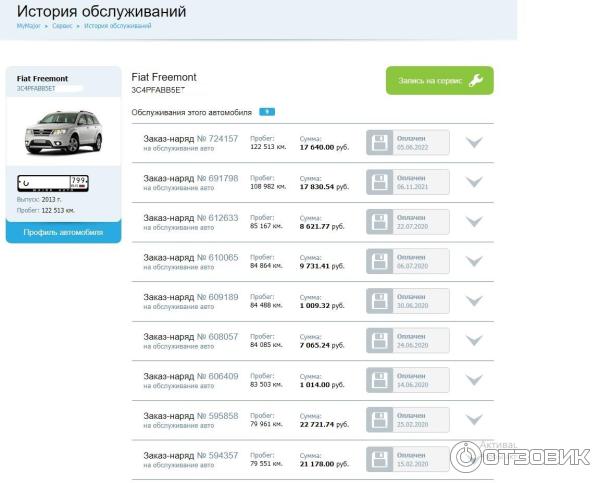Viewport: 600px width, 483px height.
Task: Expand order 612633 details arrow
Action: point(474,222)
